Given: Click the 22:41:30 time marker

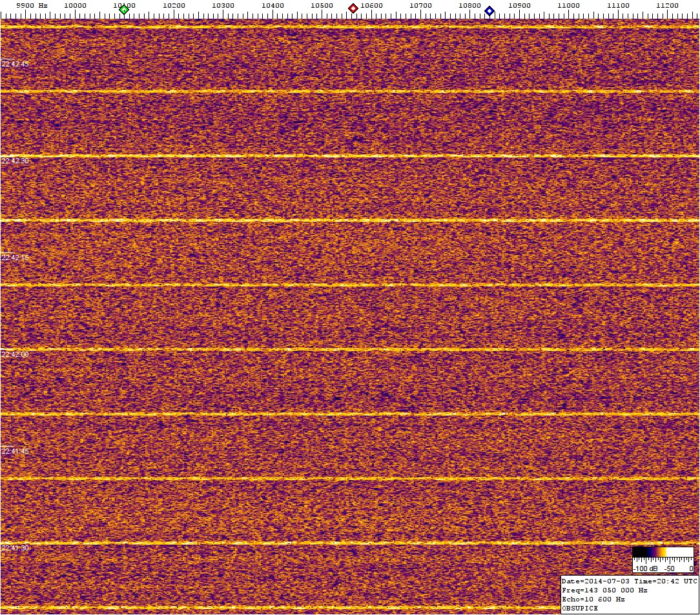Looking at the screenshot, I should point(15,548).
